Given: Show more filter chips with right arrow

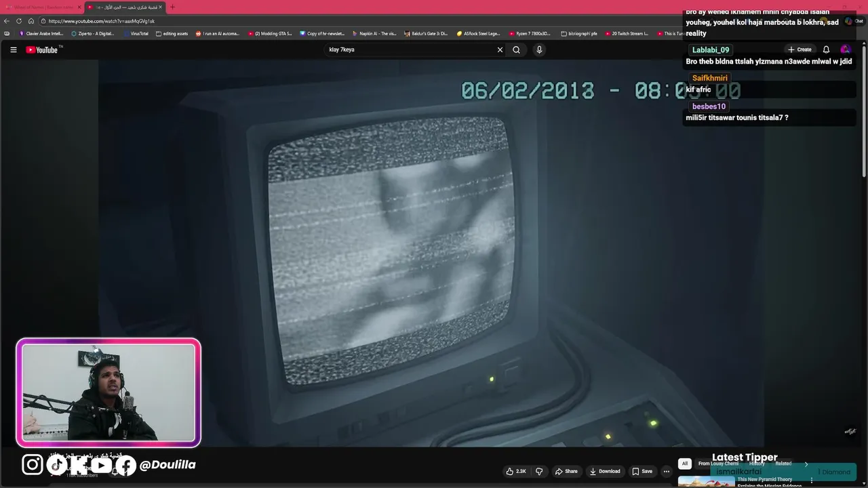Looking at the screenshot, I should pyautogui.click(x=806, y=464).
